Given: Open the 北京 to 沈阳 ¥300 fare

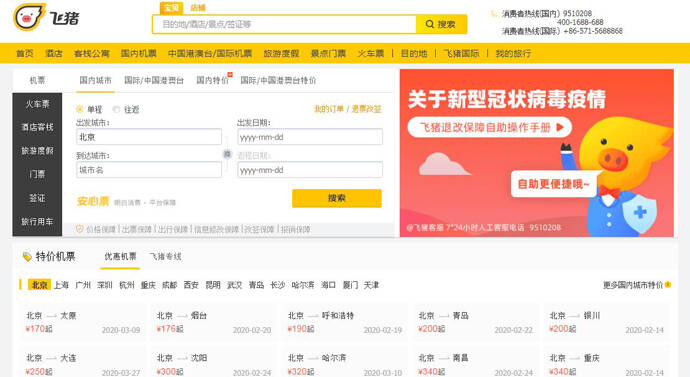Looking at the screenshot, I should tap(214, 362).
